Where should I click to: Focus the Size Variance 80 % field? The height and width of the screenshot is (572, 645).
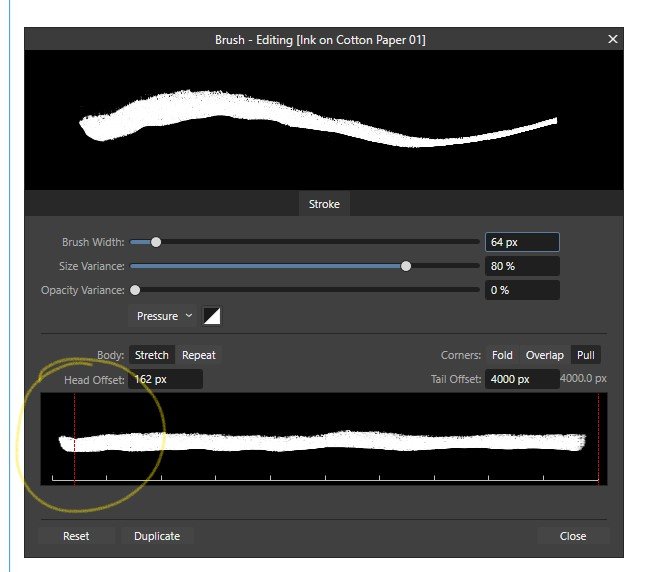(522, 266)
